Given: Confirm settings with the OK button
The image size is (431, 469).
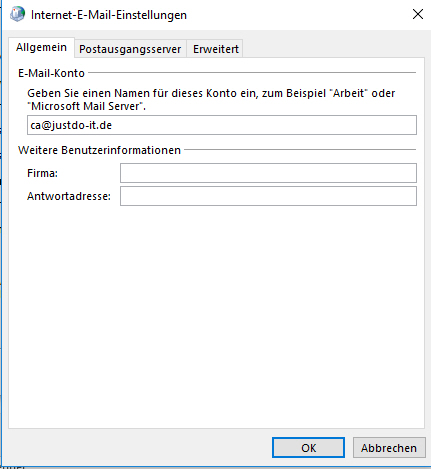Looking at the screenshot, I should pos(308,448).
